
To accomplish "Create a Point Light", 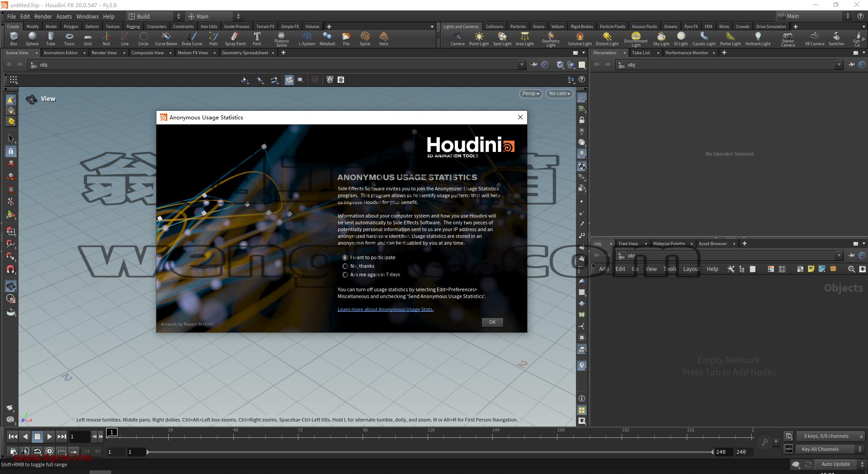I will coord(479,39).
